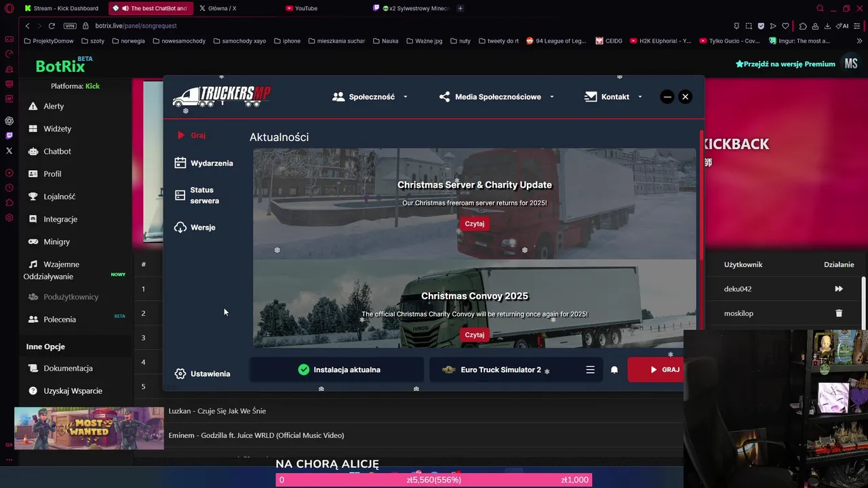This screenshot has height=488, width=868.
Task: Open Minigry gamepad item in BotRix
Action: coord(49,242)
